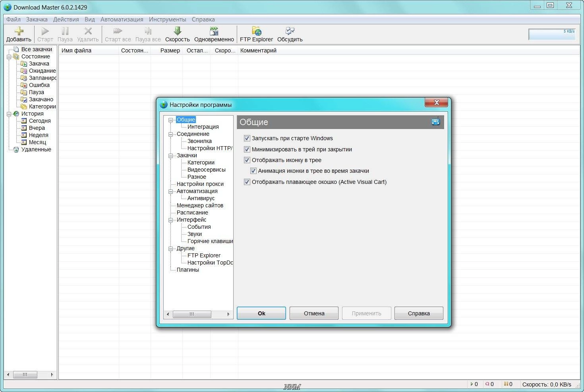
Task: Select Менеджер сайтов in the settings tree
Action: 200,205
